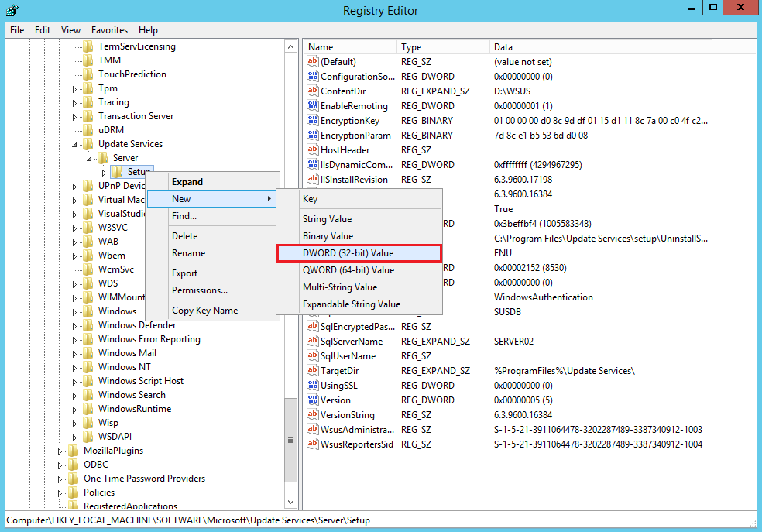
Task: Click the IISInstallRevision string icon
Action: pos(313,179)
